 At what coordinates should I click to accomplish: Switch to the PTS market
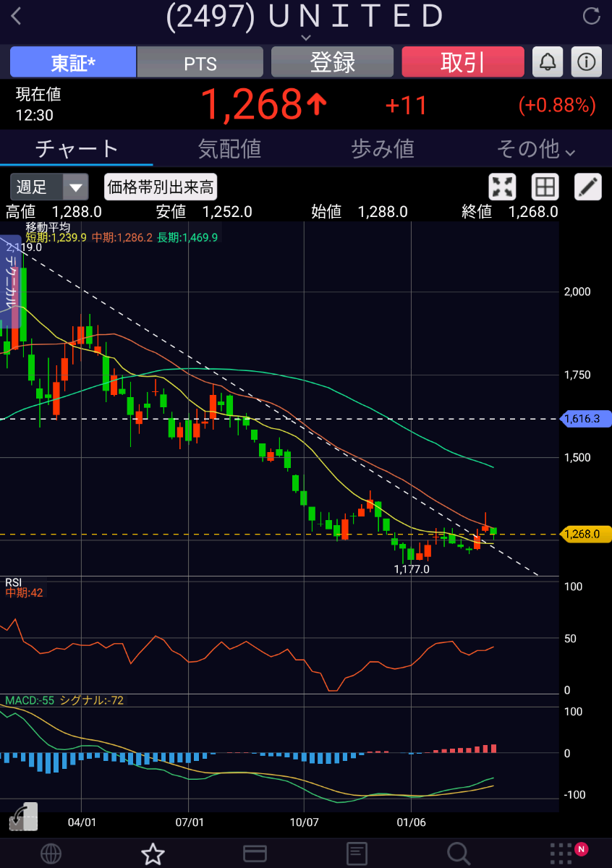point(200,62)
